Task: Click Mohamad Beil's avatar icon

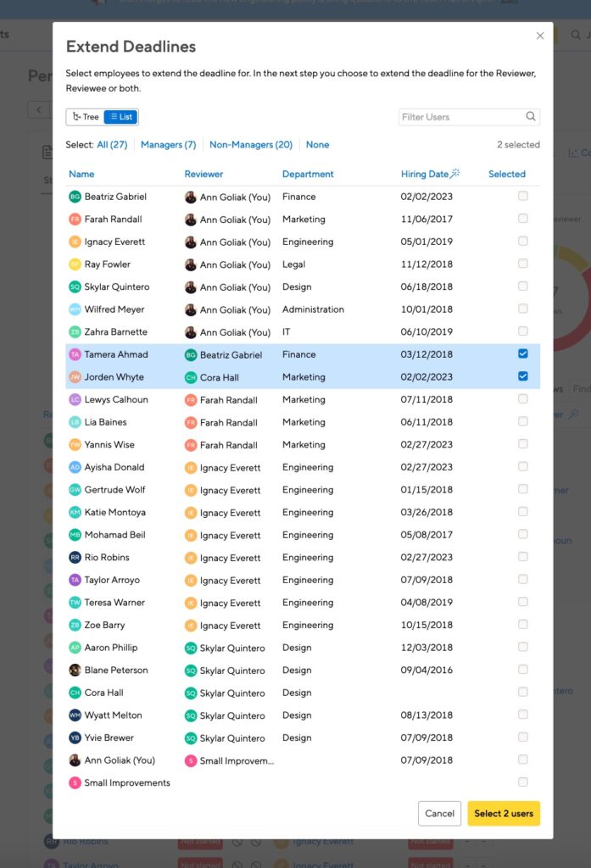Action: click(75, 535)
